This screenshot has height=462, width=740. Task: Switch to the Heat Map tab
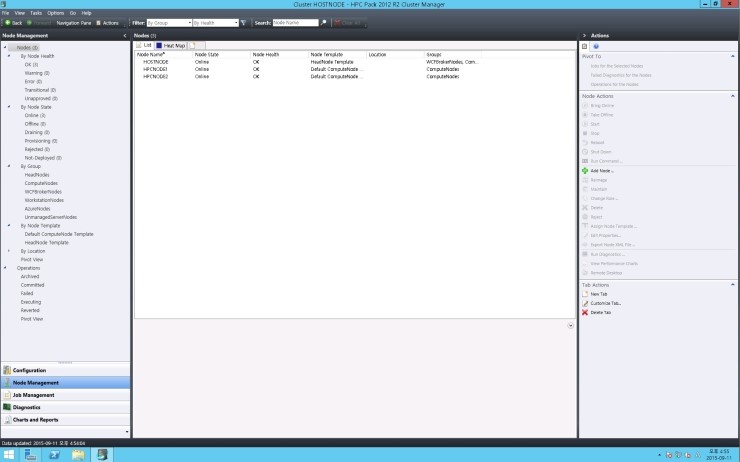[x=170, y=46]
